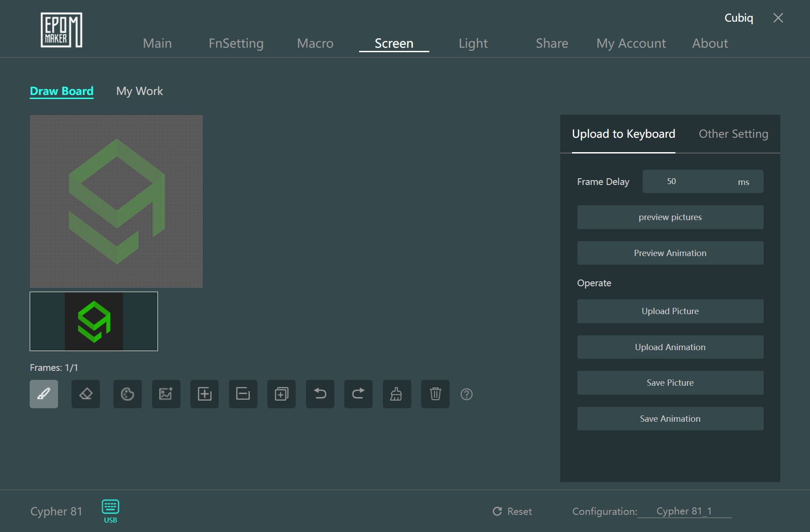Go to the Macro tab

(315, 43)
